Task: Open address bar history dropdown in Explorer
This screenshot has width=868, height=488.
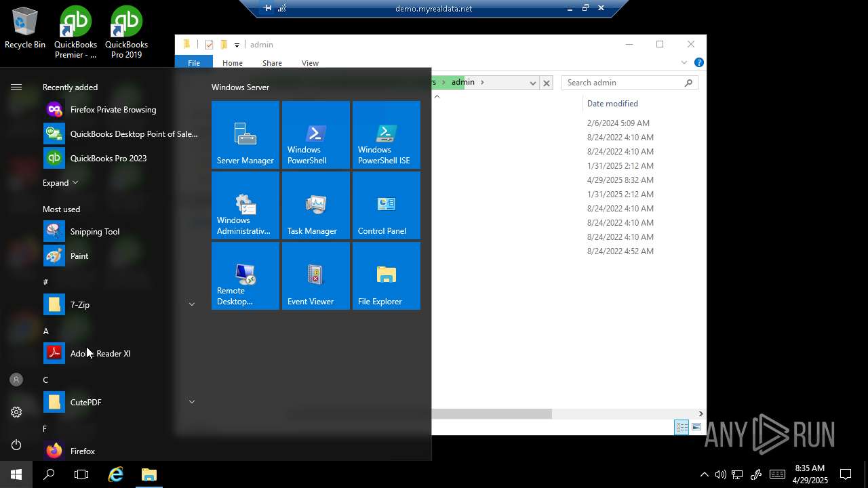Action: [x=532, y=83]
